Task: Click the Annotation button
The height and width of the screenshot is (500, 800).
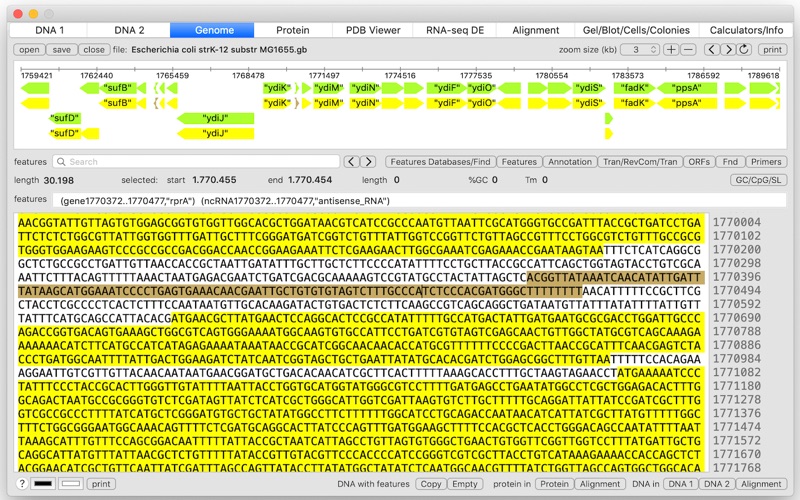Action: pyautogui.click(x=569, y=162)
